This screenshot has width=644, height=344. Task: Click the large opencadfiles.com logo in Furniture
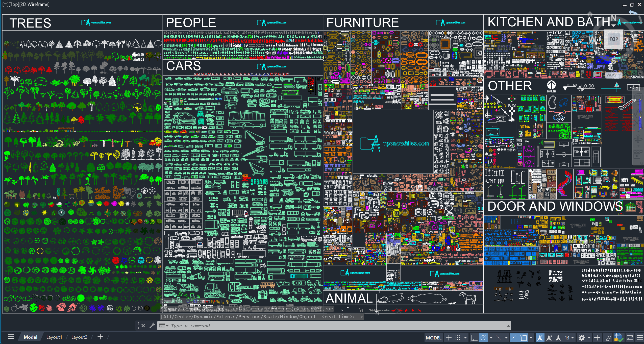click(394, 143)
